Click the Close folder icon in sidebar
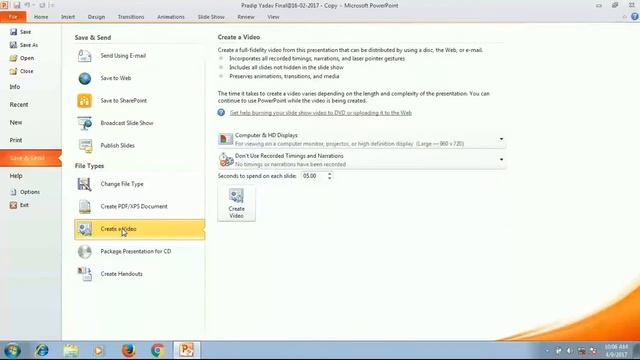The width and height of the screenshot is (640, 360). click(13, 71)
